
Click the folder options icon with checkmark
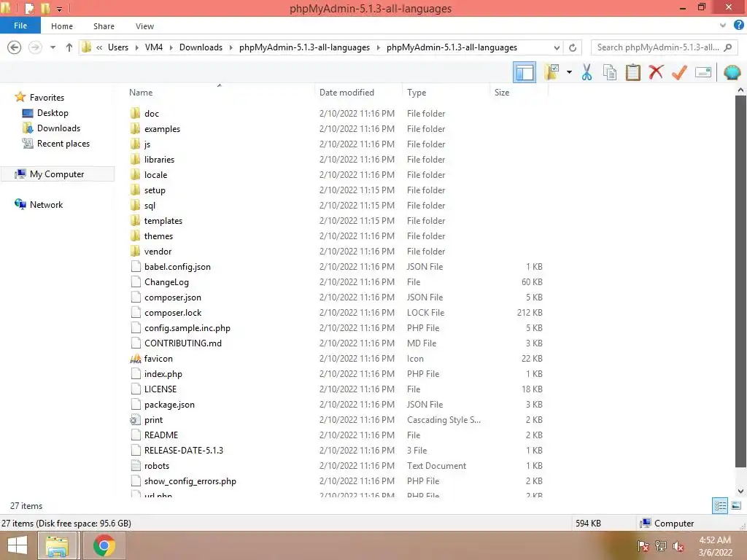[551, 72]
